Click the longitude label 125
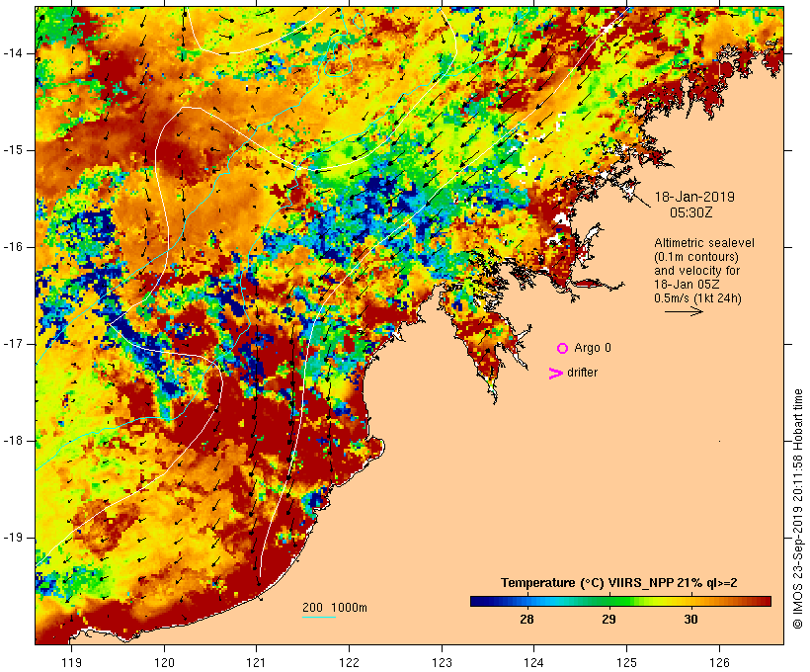The height and width of the screenshot is (672, 810). (x=627, y=662)
